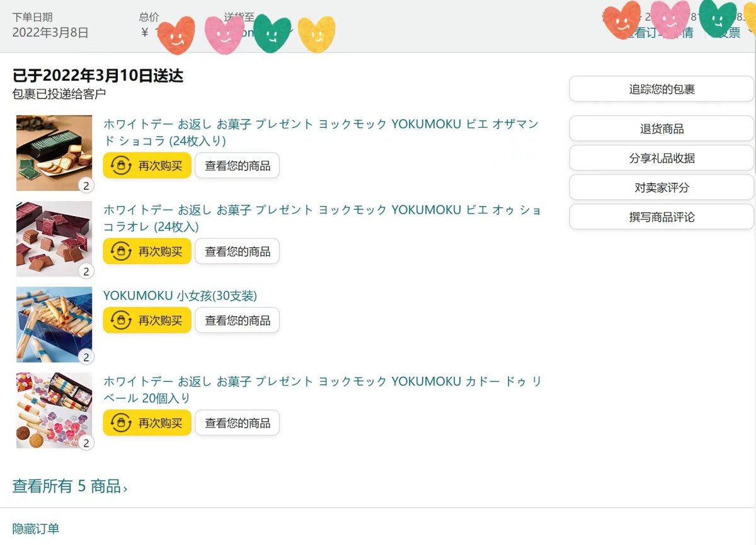Image resolution: width=756 pixels, height=545 pixels.
Task: Click buy-again icon for Chocolat au Lait item
Action: pos(120,251)
